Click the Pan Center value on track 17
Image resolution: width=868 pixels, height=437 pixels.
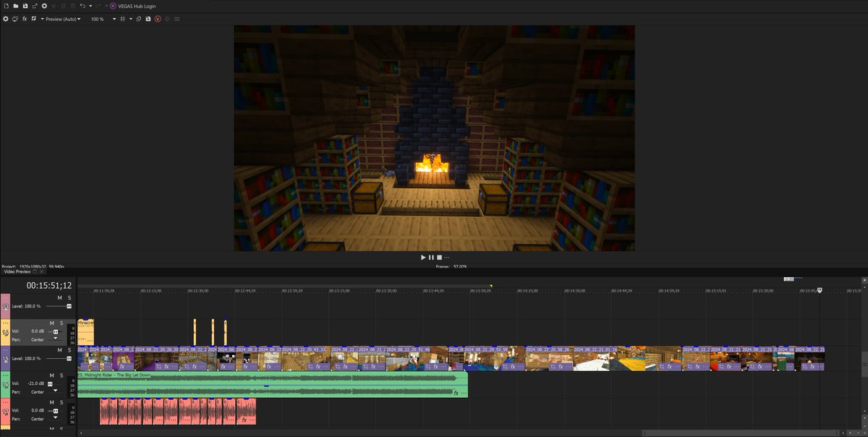tap(38, 418)
